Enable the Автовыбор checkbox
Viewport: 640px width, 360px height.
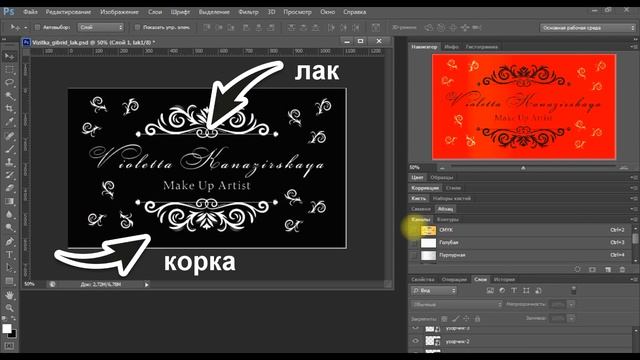coord(37,27)
